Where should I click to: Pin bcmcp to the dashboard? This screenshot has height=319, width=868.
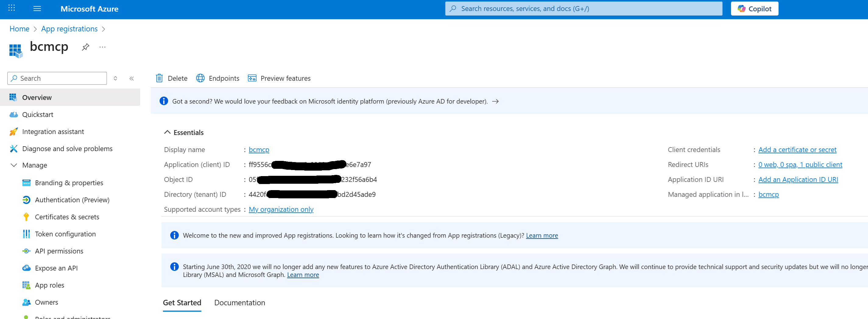click(85, 47)
